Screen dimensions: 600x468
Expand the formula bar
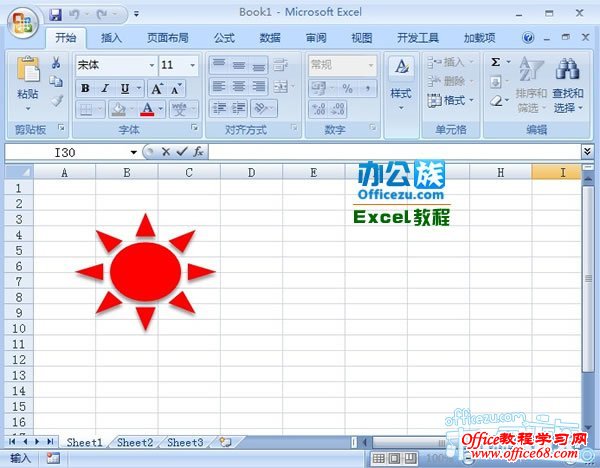pos(588,152)
